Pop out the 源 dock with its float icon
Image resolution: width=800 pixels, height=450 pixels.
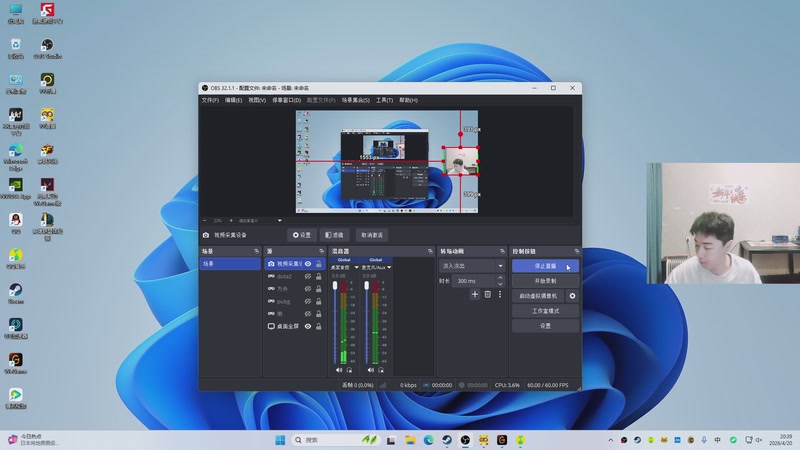tap(321, 252)
